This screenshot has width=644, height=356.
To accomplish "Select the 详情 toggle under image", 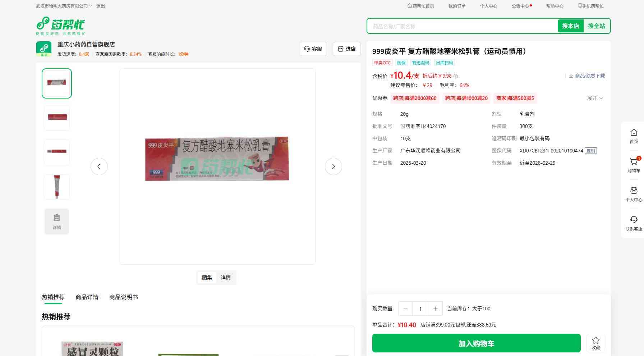I will [226, 278].
